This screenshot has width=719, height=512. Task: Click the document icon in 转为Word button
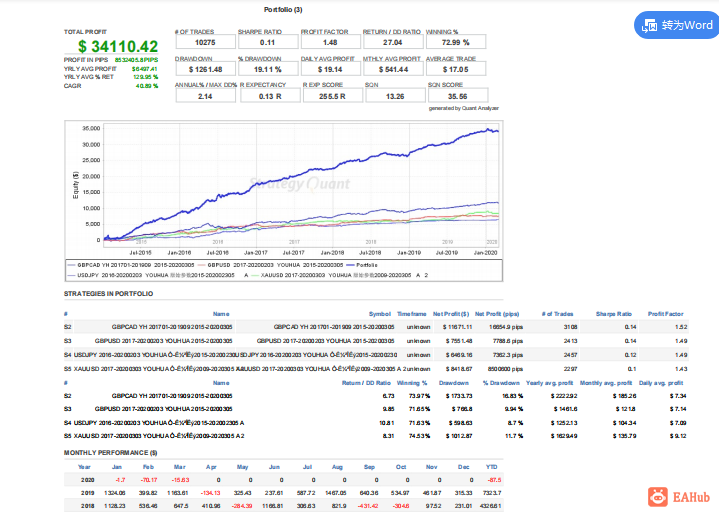[650, 25]
